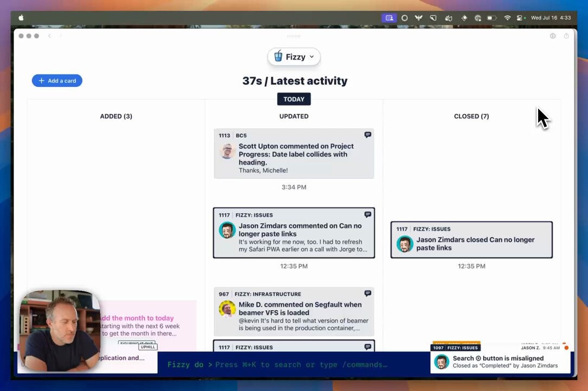Go back with the window's back arrow
The height and width of the screenshot is (391, 588).
49,36
